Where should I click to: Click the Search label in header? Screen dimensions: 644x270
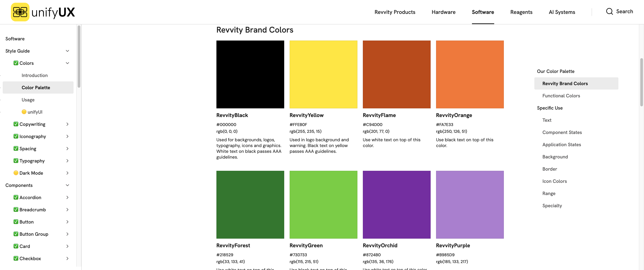click(625, 12)
